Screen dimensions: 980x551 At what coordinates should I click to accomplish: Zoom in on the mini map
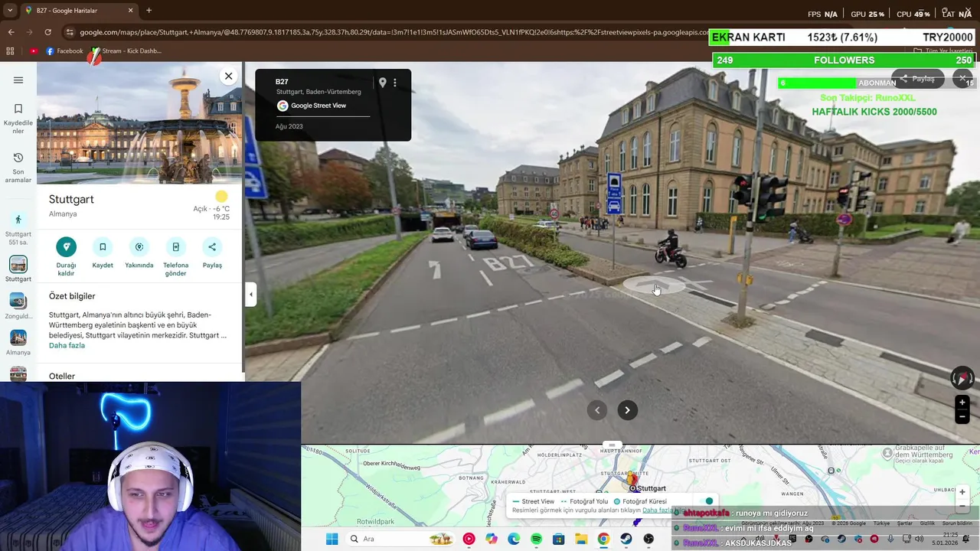[962, 492]
